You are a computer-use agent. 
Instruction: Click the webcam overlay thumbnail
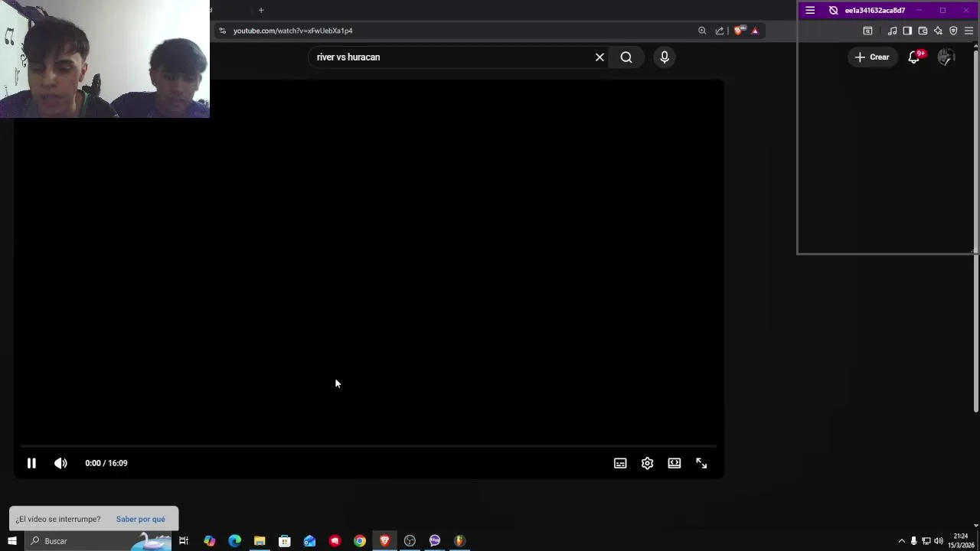[105, 59]
